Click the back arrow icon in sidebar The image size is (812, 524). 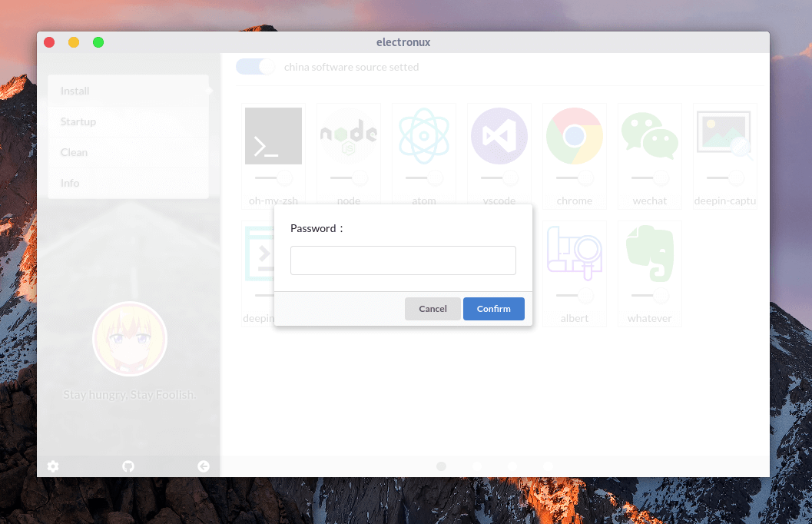click(204, 466)
